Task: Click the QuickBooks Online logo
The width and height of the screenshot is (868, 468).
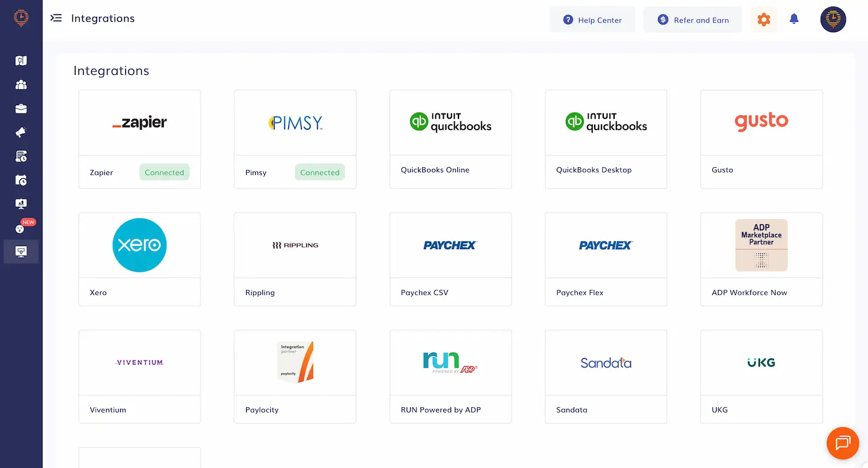Action: click(451, 122)
